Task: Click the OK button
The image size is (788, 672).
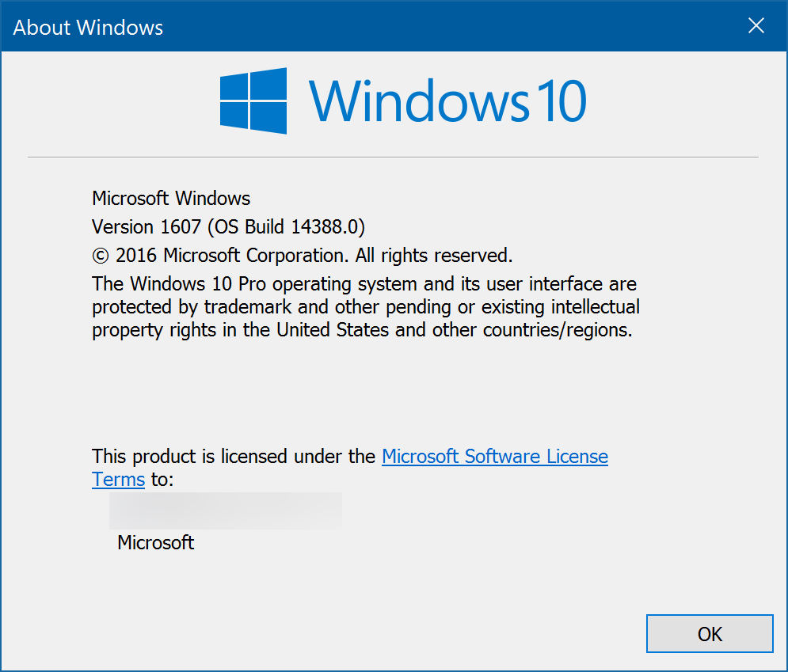Action: [x=710, y=633]
